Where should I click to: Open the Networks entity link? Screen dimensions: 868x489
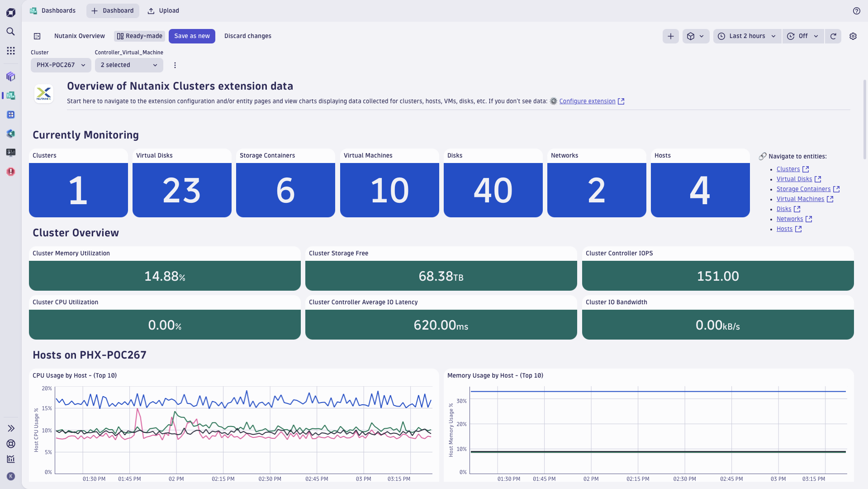point(790,219)
